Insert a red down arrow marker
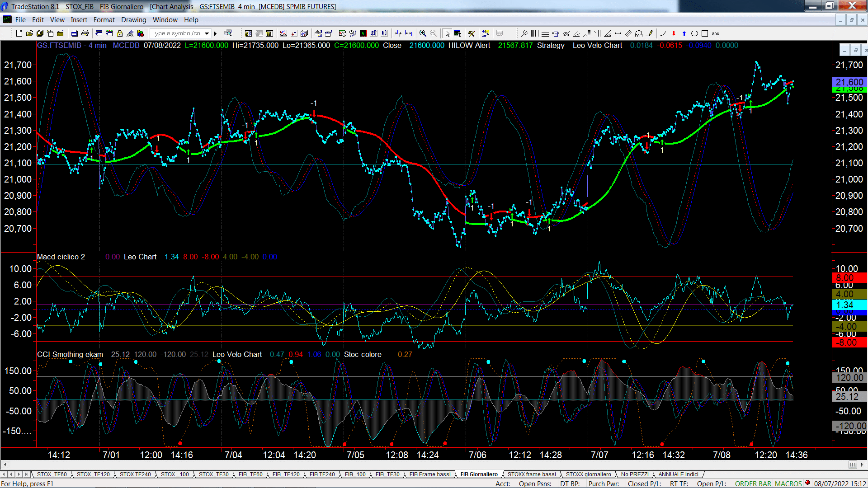The image size is (868, 488). [x=674, y=33]
